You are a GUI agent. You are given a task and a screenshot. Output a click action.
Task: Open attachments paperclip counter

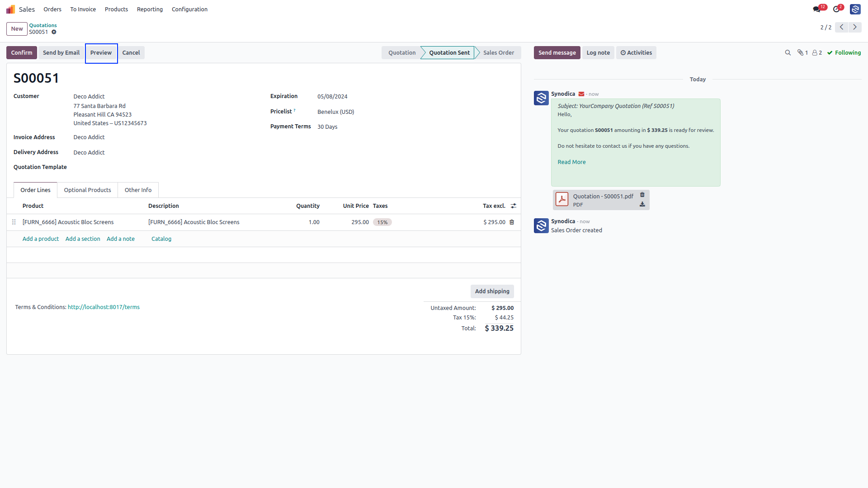point(802,53)
